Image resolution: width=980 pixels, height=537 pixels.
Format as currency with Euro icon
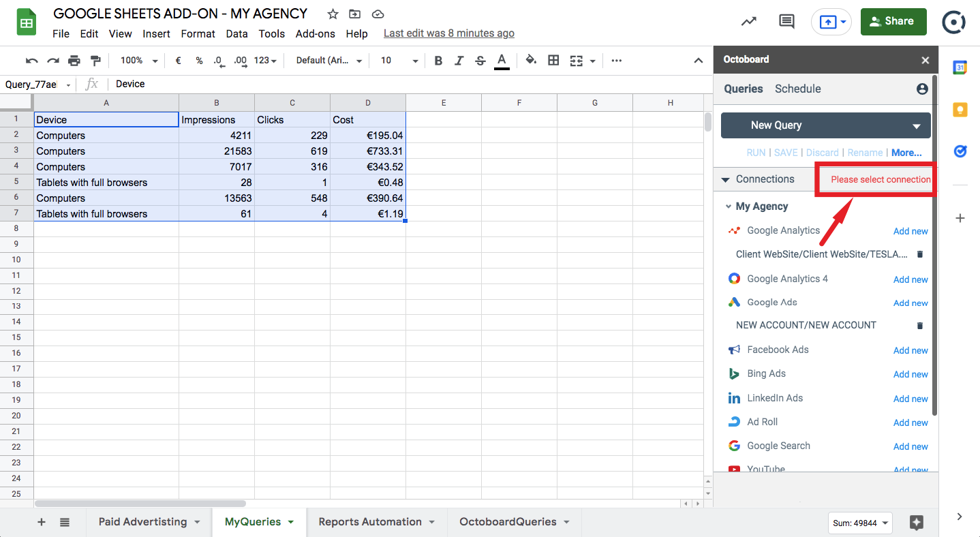(179, 61)
